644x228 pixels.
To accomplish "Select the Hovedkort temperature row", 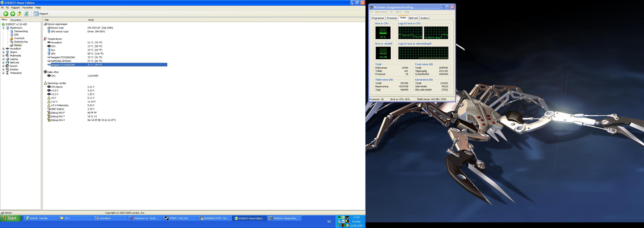I will click(x=107, y=43).
